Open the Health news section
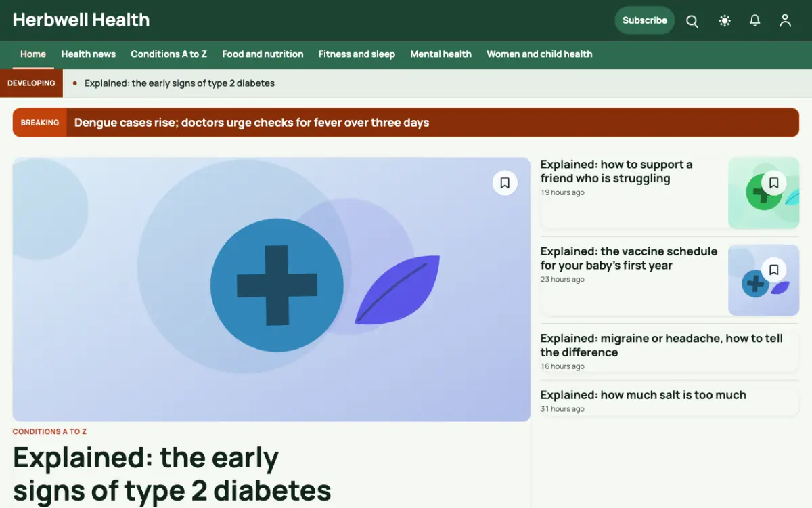The height and width of the screenshot is (508, 812). (89, 54)
